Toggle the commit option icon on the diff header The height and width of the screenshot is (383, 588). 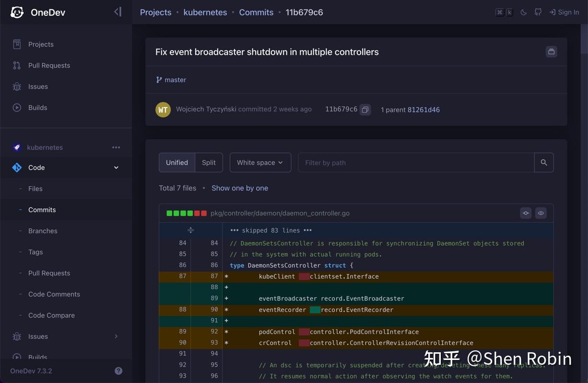pyautogui.click(x=525, y=213)
